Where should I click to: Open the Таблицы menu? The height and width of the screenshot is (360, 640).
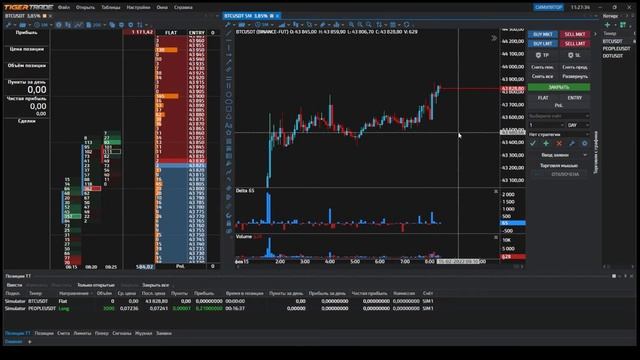click(111, 7)
